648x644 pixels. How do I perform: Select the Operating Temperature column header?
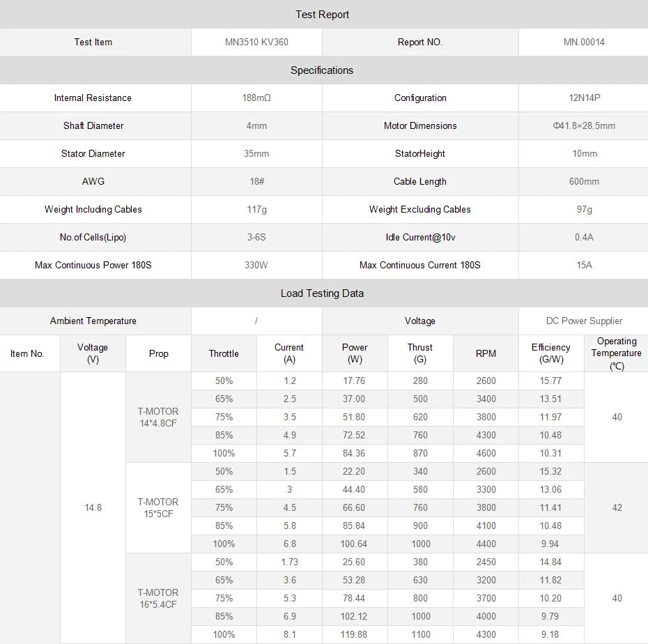pyautogui.click(x=617, y=353)
